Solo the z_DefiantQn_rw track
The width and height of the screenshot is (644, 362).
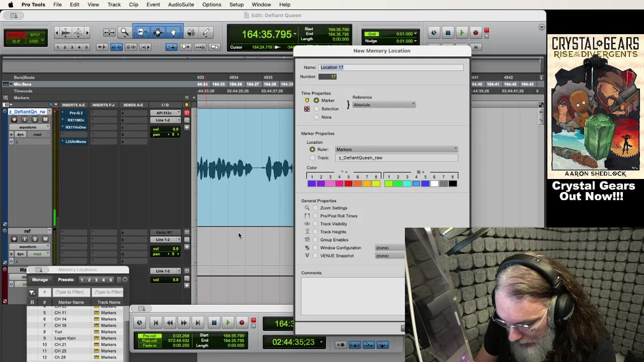click(35, 120)
